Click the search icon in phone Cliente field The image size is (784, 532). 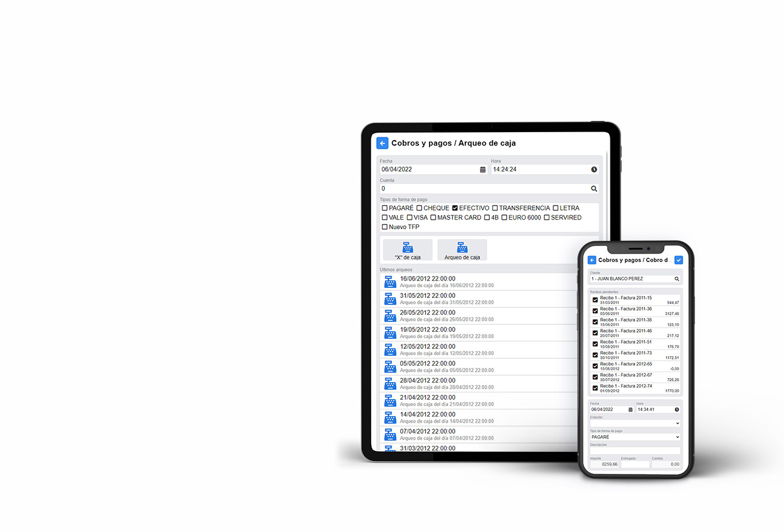coord(676,279)
